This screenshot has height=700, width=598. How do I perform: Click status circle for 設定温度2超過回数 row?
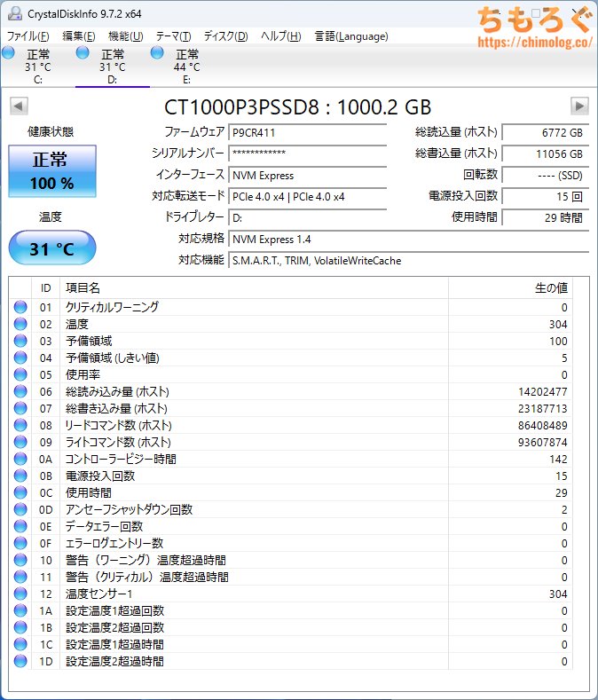pyautogui.click(x=20, y=627)
